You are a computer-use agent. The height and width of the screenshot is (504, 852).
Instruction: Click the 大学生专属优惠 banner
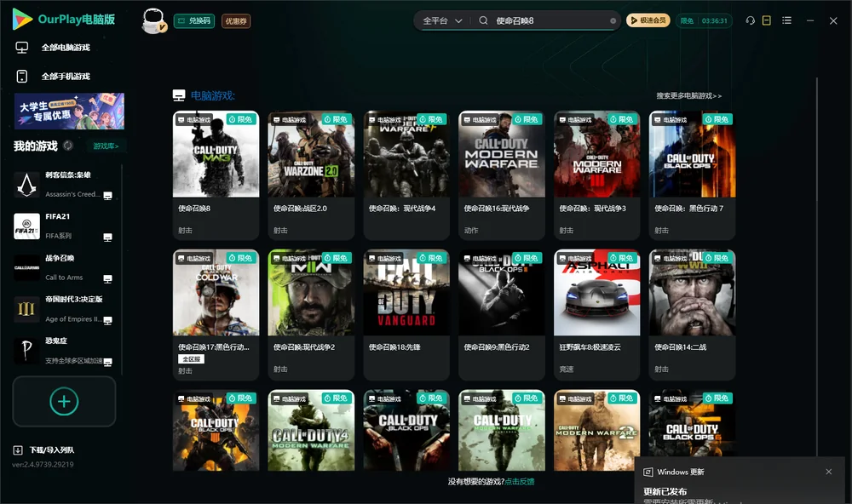(x=69, y=111)
